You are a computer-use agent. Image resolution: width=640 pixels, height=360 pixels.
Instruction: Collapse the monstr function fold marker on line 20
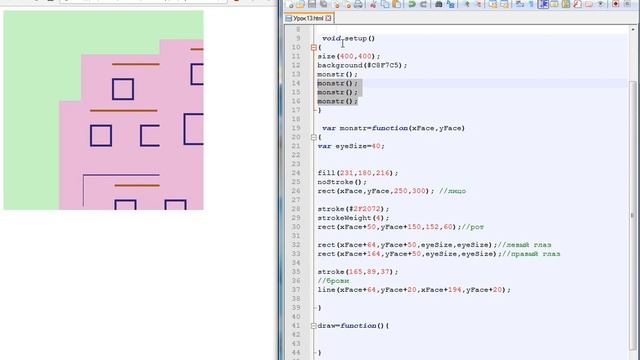(313, 137)
